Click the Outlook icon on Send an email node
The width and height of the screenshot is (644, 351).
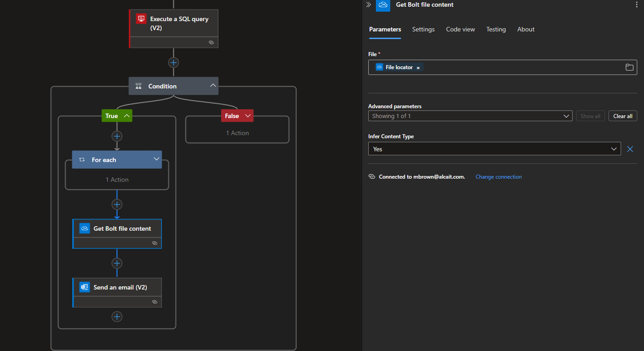click(x=85, y=287)
